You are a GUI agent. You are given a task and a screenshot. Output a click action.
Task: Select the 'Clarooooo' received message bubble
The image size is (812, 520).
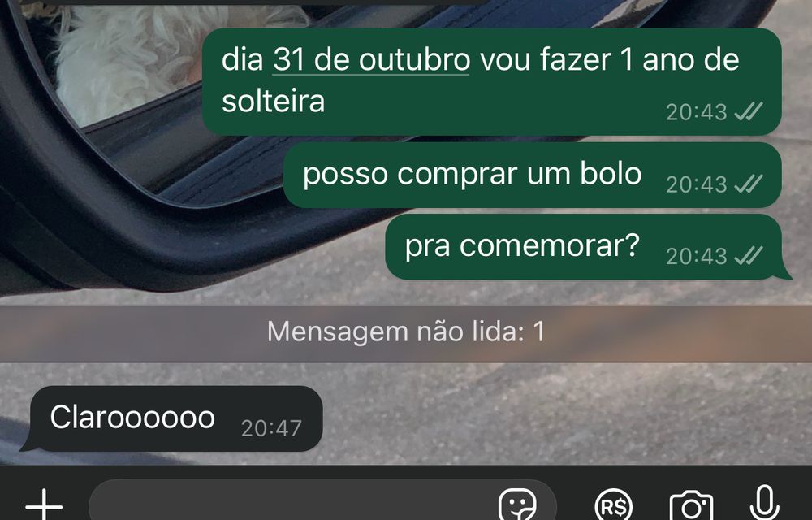(172, 418)
